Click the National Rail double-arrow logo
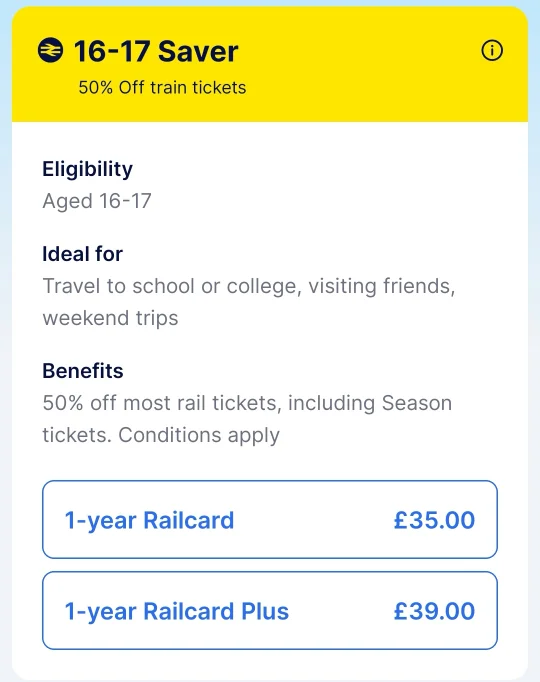The height and width of the screenshot is (682, 540). click(50, 50)
